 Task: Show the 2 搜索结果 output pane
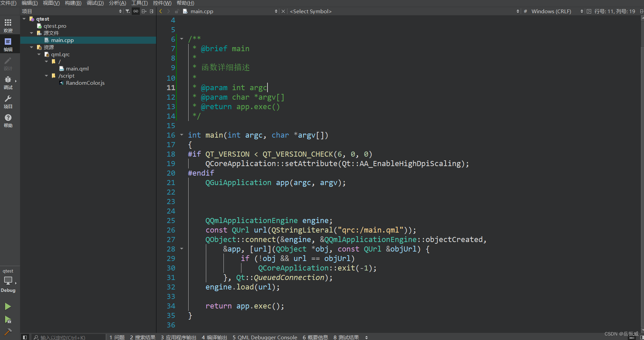143,337
